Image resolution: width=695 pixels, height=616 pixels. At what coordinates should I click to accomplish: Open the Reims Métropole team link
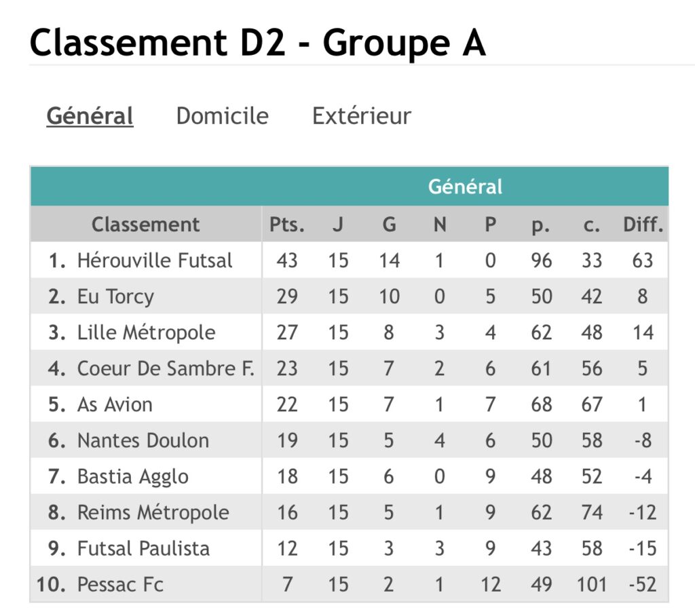pos(153,513)
